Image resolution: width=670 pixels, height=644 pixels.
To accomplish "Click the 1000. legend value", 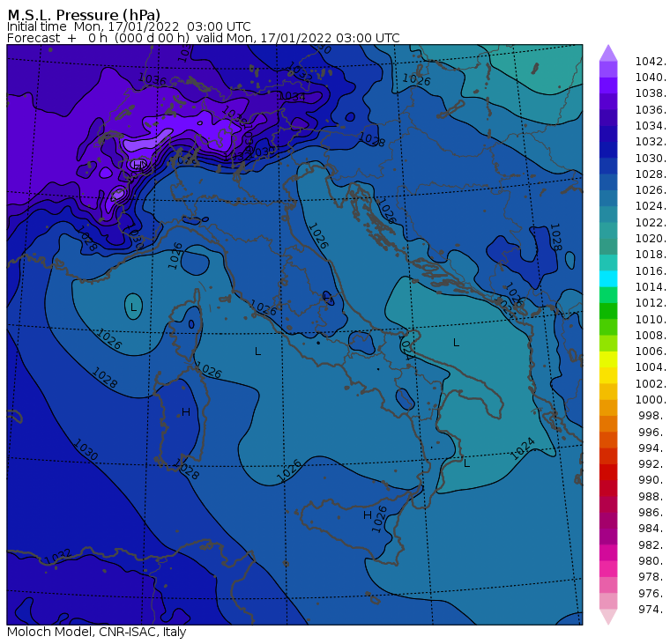I will coord(651,400).
